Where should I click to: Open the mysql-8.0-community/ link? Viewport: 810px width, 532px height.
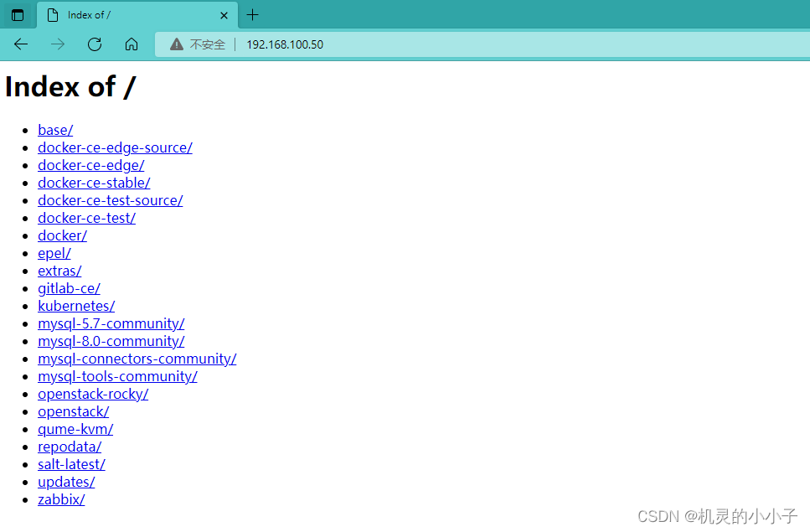click(x=111, y=341)
